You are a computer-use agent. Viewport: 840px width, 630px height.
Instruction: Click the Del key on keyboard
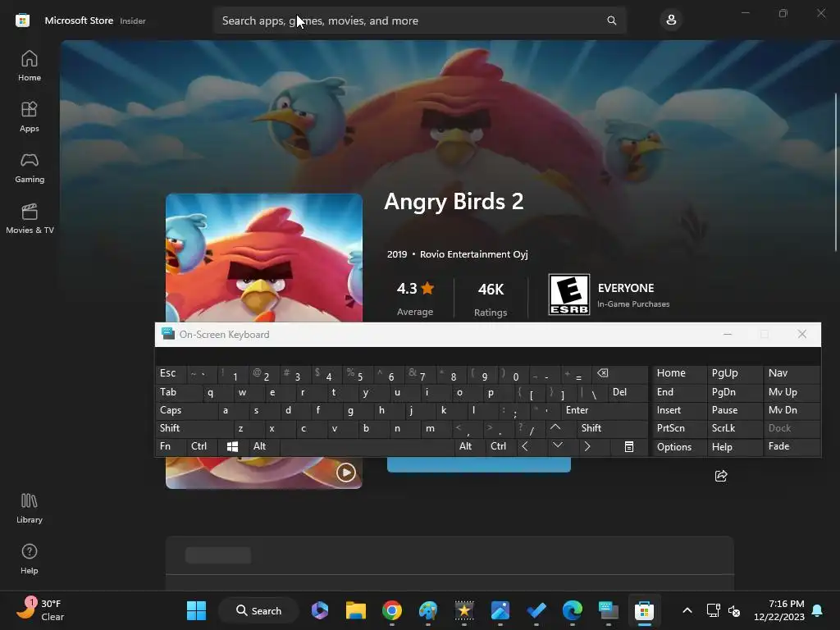pos(628,392)
